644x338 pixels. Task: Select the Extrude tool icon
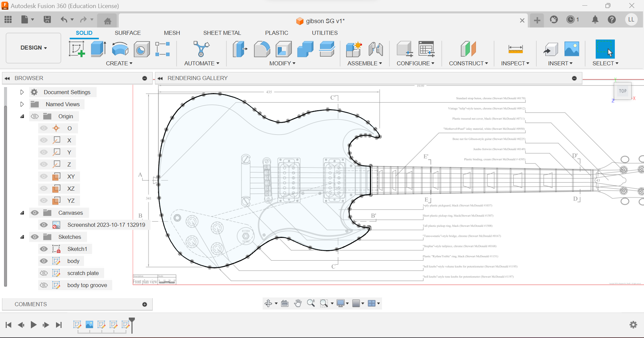point(98,49)
